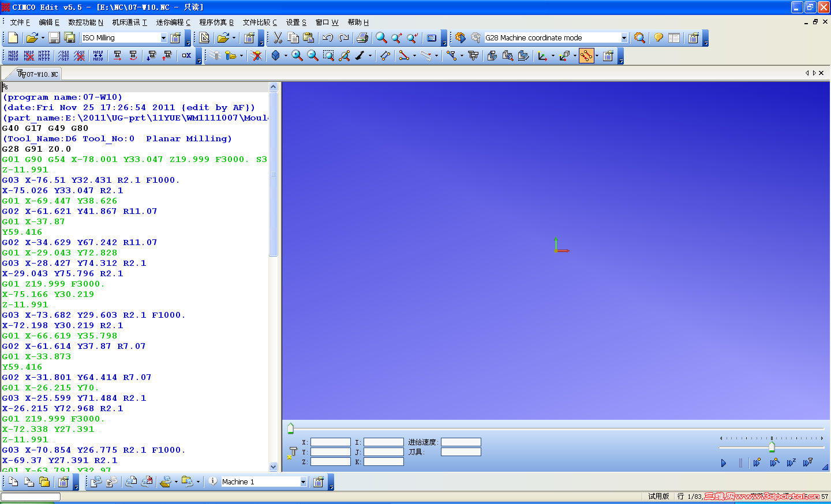Open the Machine 1 selection dropdown
Screen dimensions: 831x504
pos(304,482)
